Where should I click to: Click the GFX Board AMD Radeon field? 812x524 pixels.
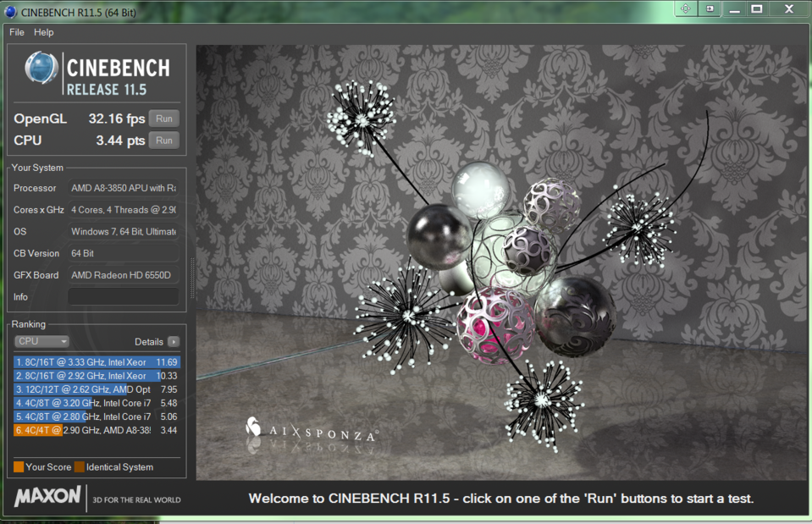[x=124, y=275]
